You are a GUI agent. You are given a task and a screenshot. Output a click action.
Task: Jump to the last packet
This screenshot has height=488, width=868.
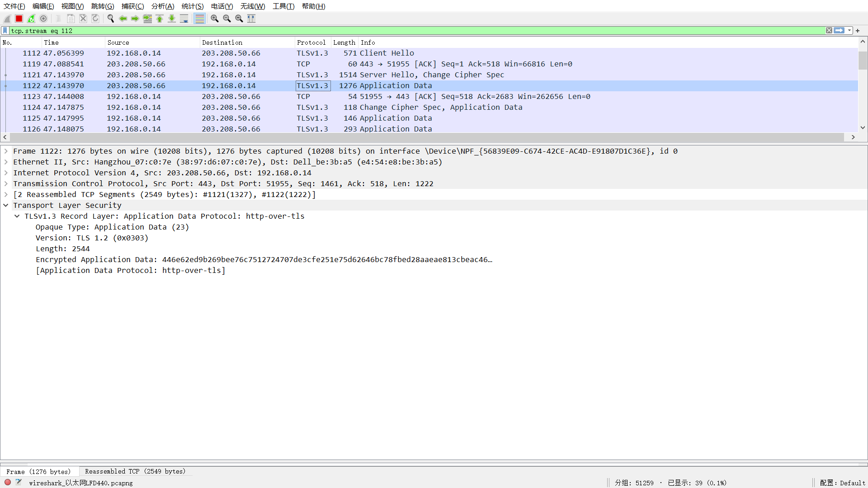[x=172, y=19]
